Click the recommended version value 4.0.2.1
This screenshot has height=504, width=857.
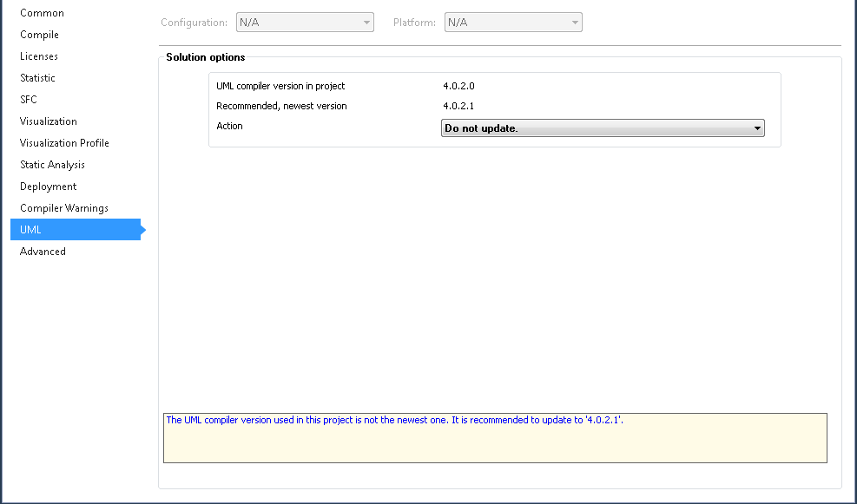(x=459, y=106)
